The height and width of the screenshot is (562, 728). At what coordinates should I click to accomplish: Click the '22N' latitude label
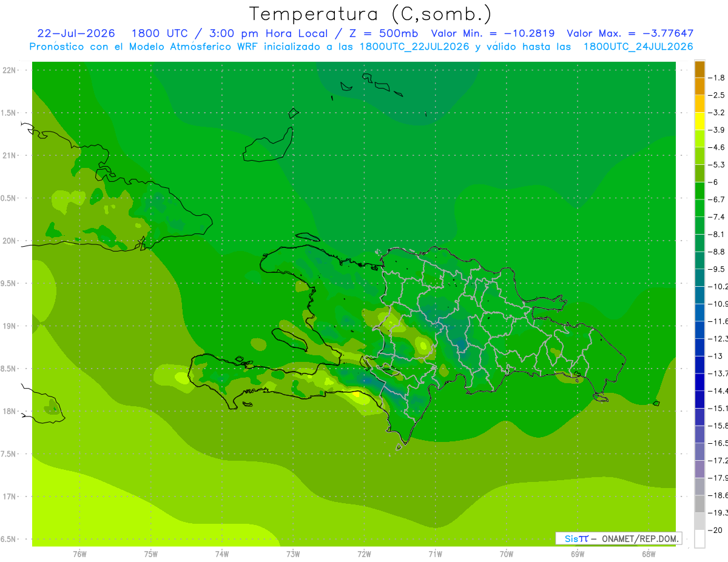(x=9, y=70)
